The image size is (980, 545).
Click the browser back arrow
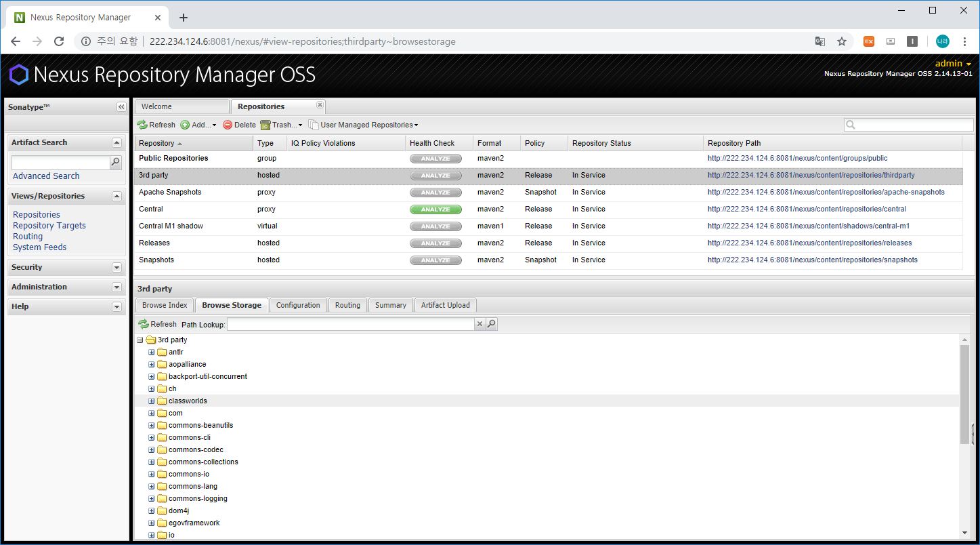tap(16, 41)
